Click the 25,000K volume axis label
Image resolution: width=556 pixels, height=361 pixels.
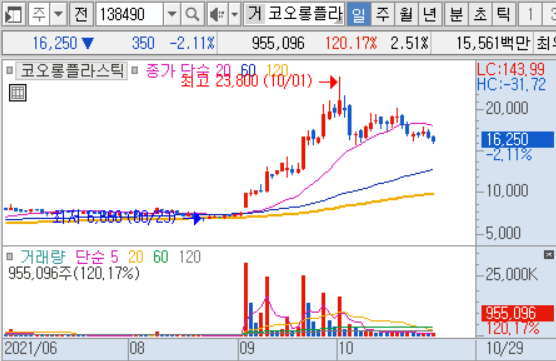click(512, 274)
